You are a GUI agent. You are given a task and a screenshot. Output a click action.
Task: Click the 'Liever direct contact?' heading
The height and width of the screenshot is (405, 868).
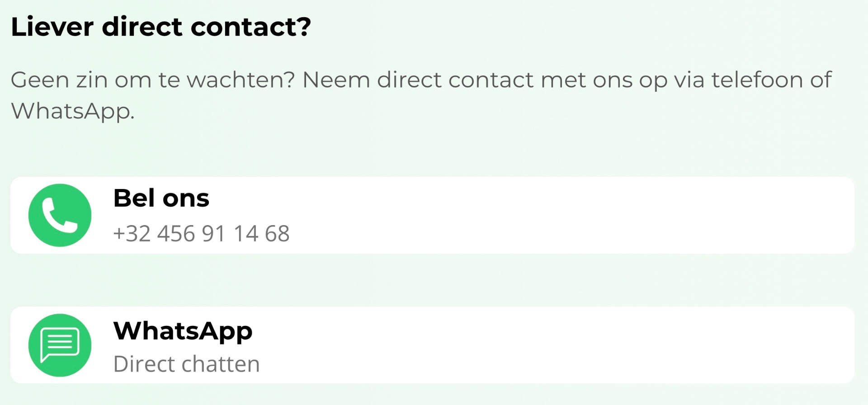coord(161,27)
